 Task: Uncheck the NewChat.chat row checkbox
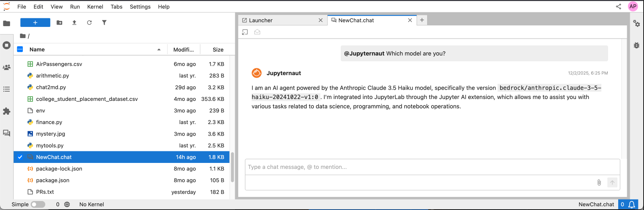[x=20, y=157]
